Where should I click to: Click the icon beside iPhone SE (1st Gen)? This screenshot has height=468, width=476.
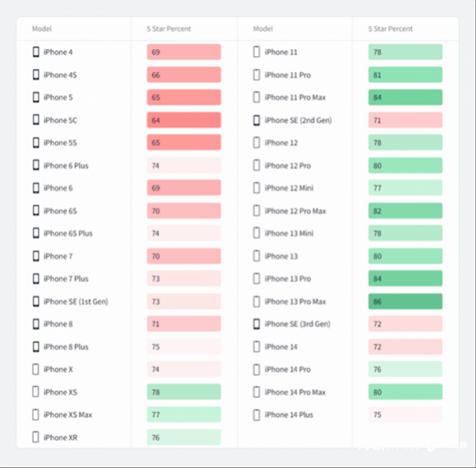coord(36,301)
